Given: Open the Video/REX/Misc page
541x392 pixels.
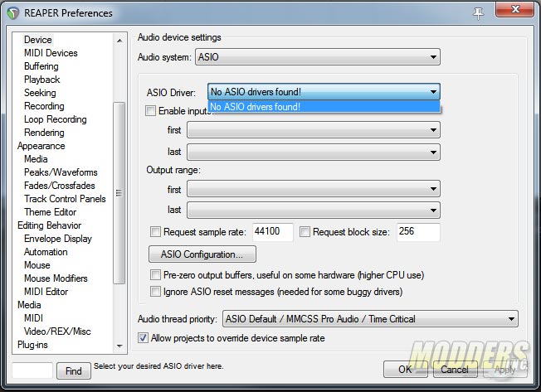Looking at the screenshot, I should [57, 332].
